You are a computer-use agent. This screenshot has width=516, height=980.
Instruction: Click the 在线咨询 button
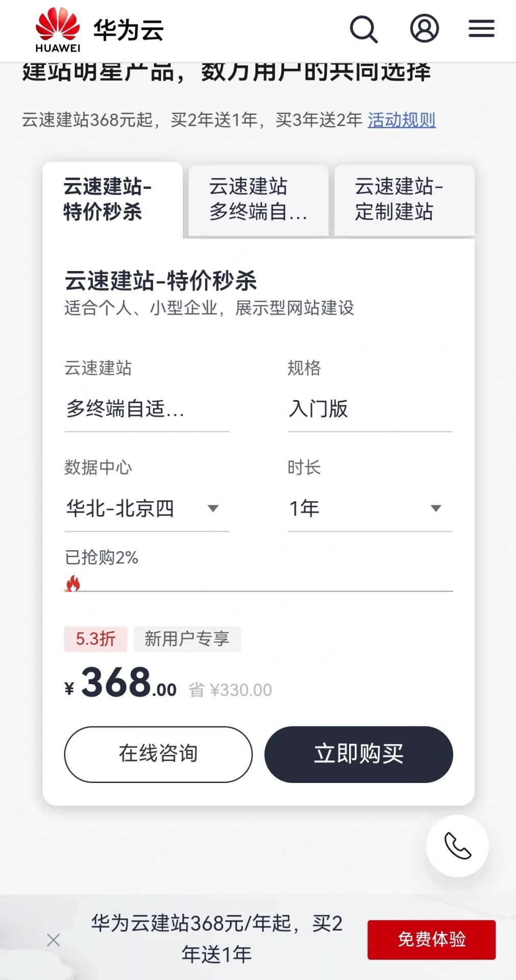tap(158, 754)
